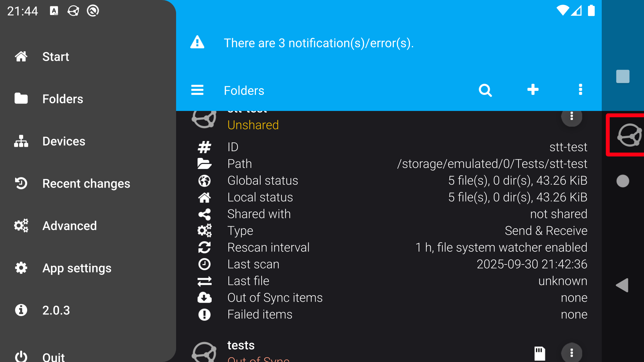Collapse the stt-test folder via Unshared status
This screenshot has width=644, height=362.
pyautogui.click(x=253, y=125)
